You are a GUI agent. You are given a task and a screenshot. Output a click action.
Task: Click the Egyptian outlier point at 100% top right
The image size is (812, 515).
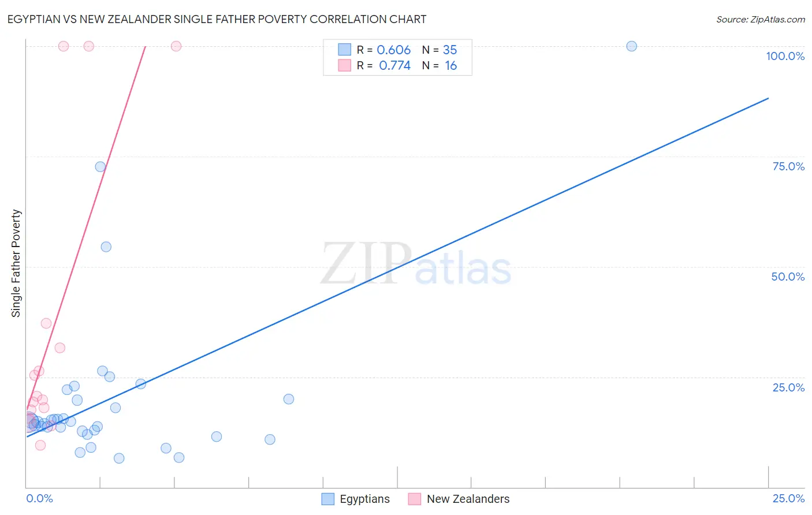(x=632, y=46)
